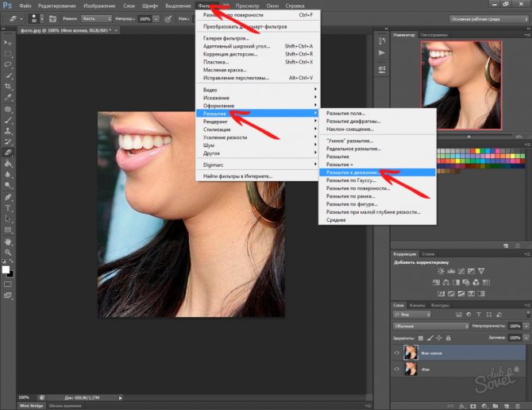Hide the "Фон копия" layer
532x410 pixels.
[x=396, y=353]
